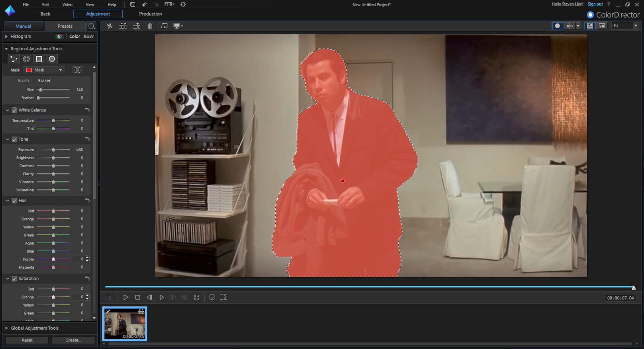
Task: Select the square gradient mask tool
Action: pyautogui.click(x=39, y=59)
